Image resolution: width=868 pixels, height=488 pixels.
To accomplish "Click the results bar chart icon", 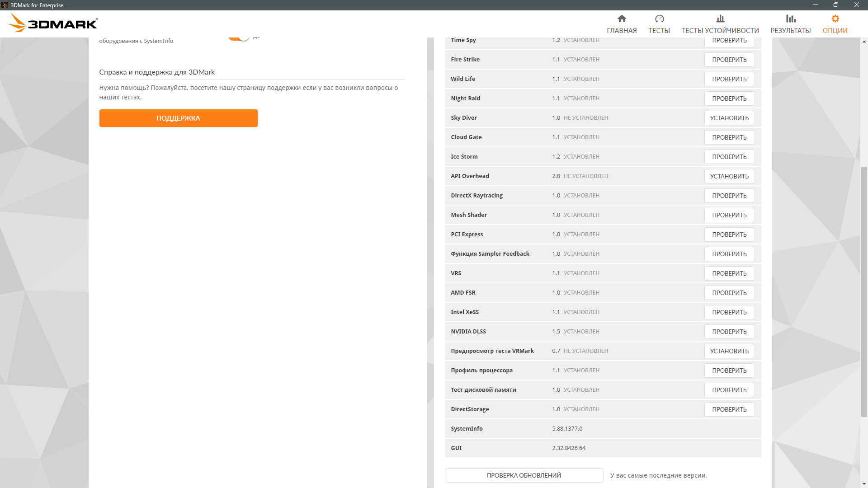I will coord(791,19).
